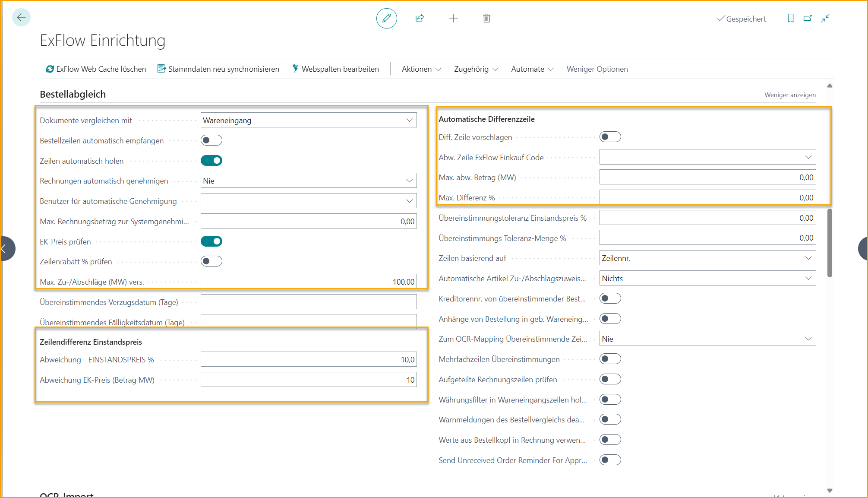Click Max. Differenz % field
This screenshot has height=498, width=868.
click(707, 198)
